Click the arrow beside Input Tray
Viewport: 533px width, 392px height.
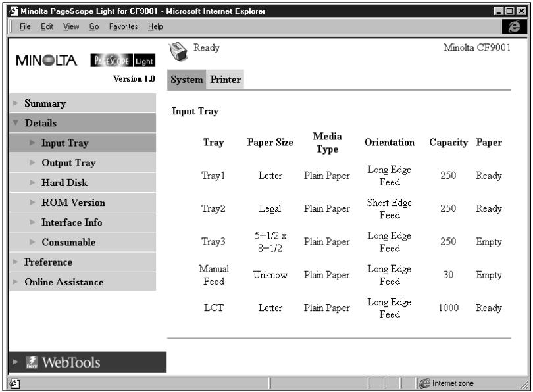(32, 142)
